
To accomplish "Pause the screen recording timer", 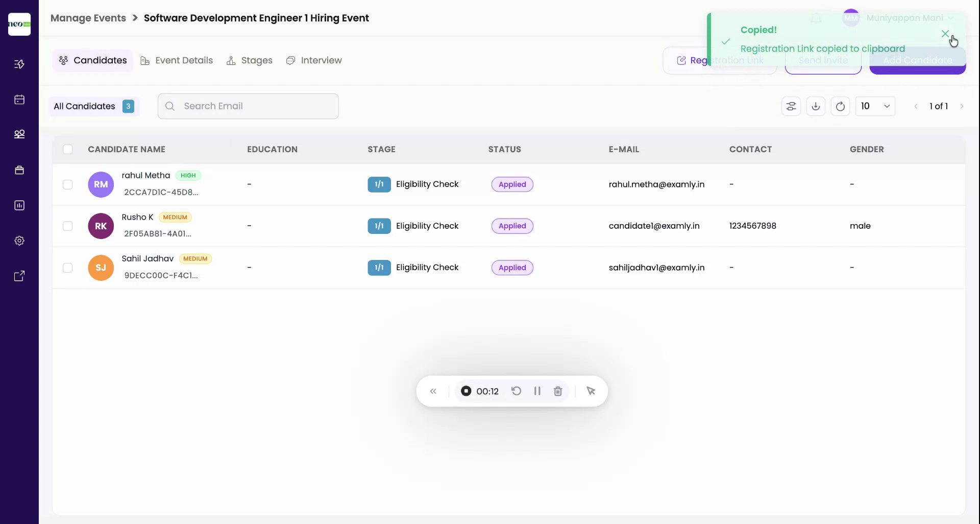I will [537, 391].
